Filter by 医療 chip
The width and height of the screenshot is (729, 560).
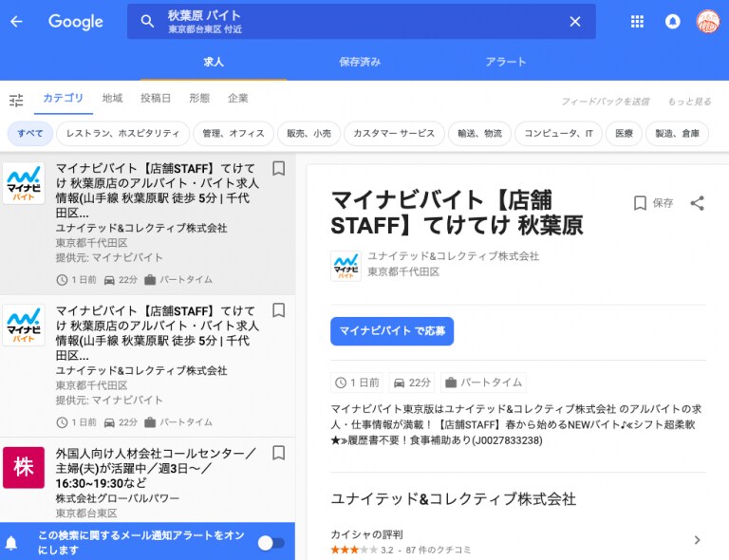tap(624, 134)
